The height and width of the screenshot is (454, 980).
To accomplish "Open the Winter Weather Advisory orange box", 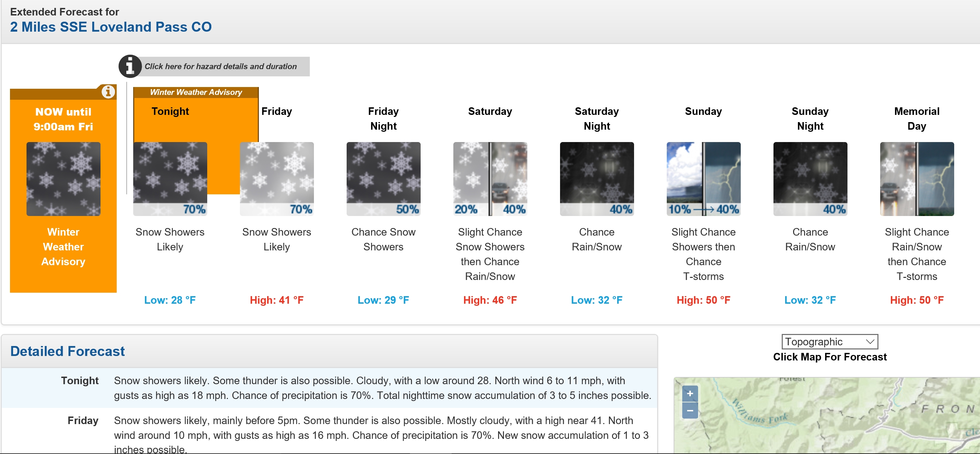I will [63, 191].
